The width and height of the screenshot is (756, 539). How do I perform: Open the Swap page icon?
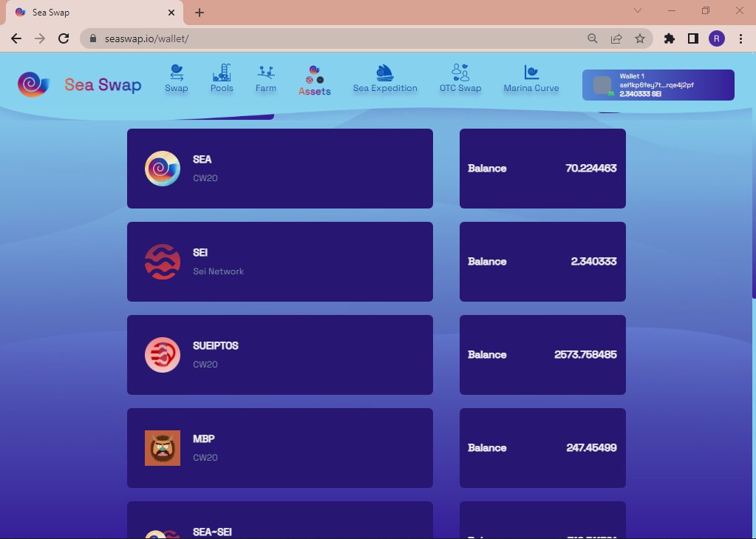point(177,72)
